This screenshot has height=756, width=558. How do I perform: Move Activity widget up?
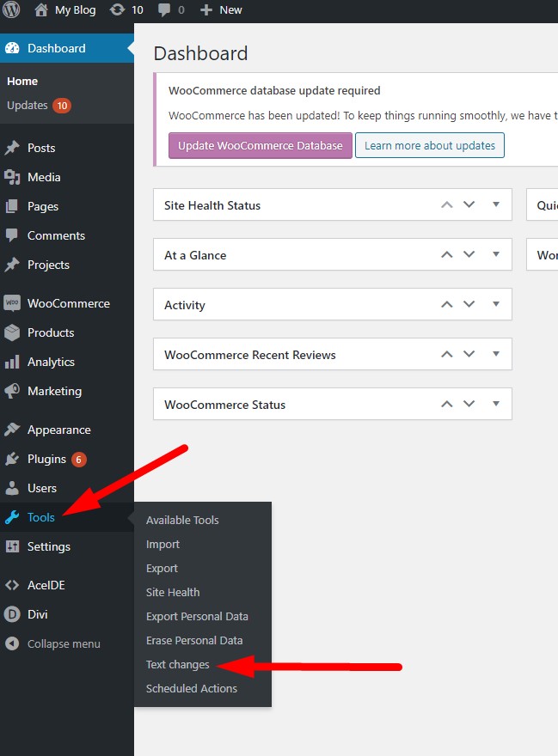[447, 304]
